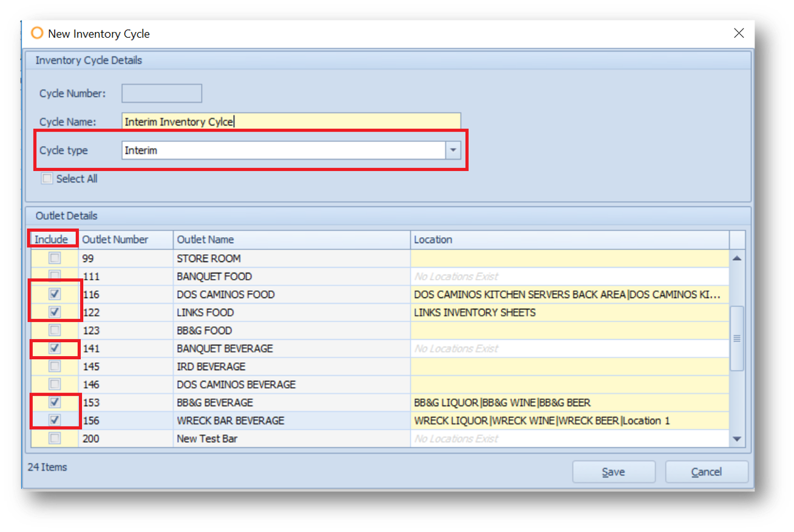Uncheck Include for WRECK BAR BEVERAGE

[x=55, y=420]
